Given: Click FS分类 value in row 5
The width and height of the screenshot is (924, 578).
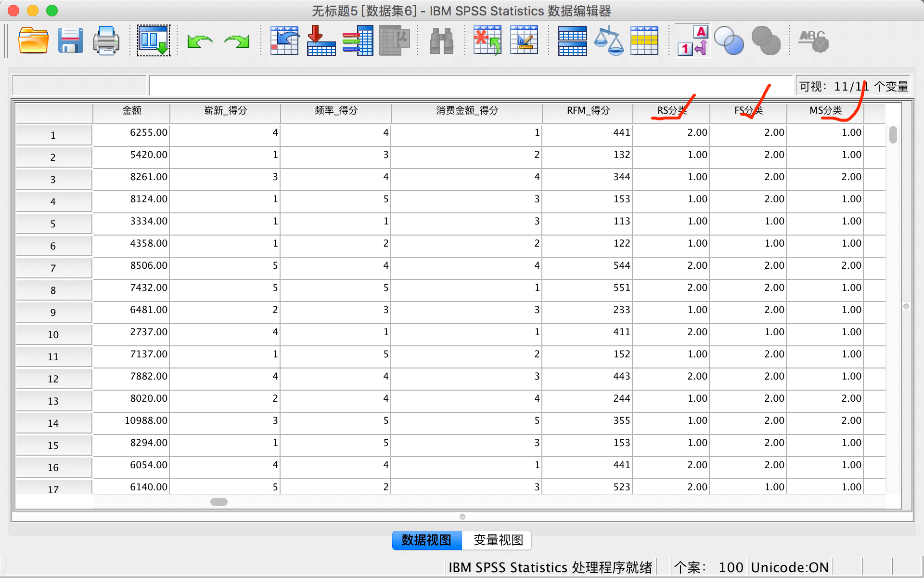Looking at the screenshot, I should coord(746,223).
